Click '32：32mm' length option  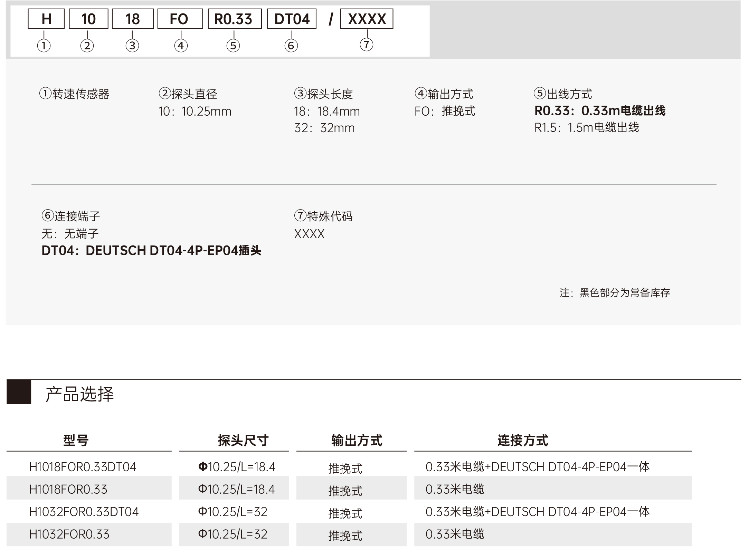[x=324, y=128]
